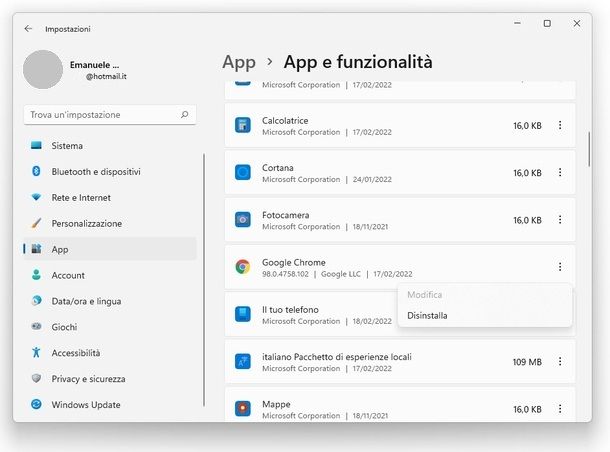Image resolution: width=610 pixels, height=452 pixels.
Task: Click the user profile avatar
Action: (x=43, y=69)
